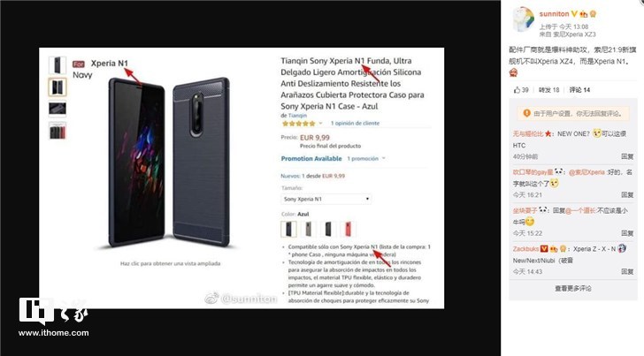Select the Azul navy color swatch

(288, 230)
